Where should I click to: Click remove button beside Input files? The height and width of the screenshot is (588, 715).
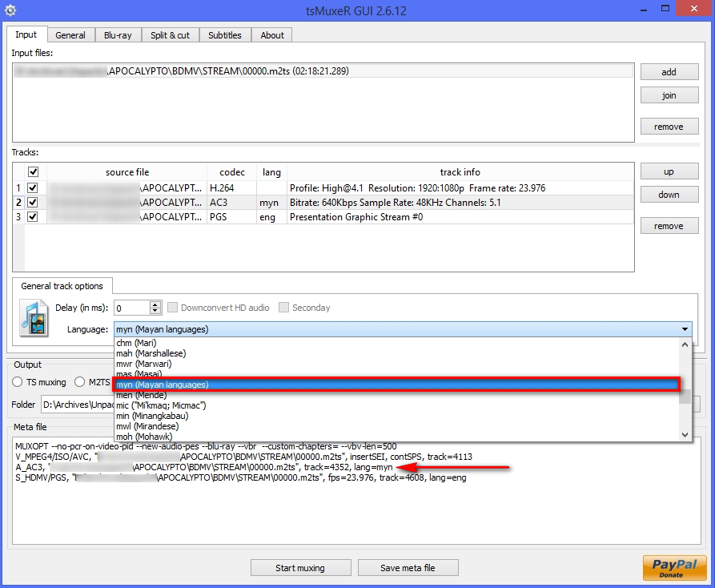pos(669,127)
